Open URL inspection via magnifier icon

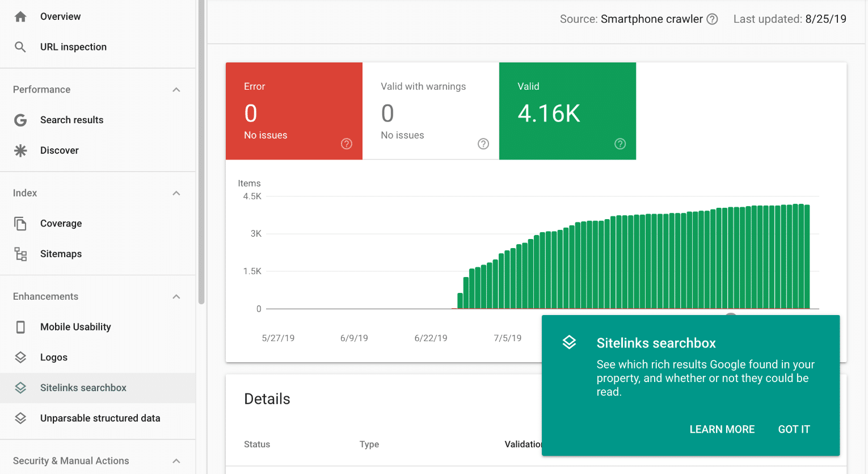click(x=20, y=47)
